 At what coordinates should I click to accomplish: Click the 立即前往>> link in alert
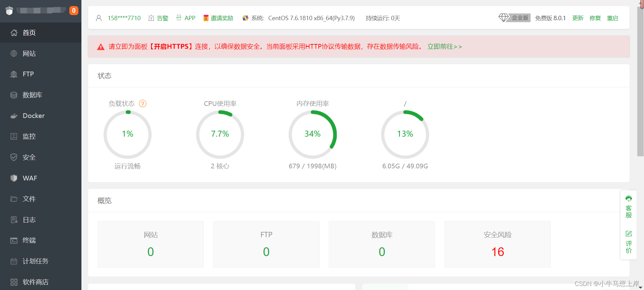pyautogui.click(x=444, y=47)
